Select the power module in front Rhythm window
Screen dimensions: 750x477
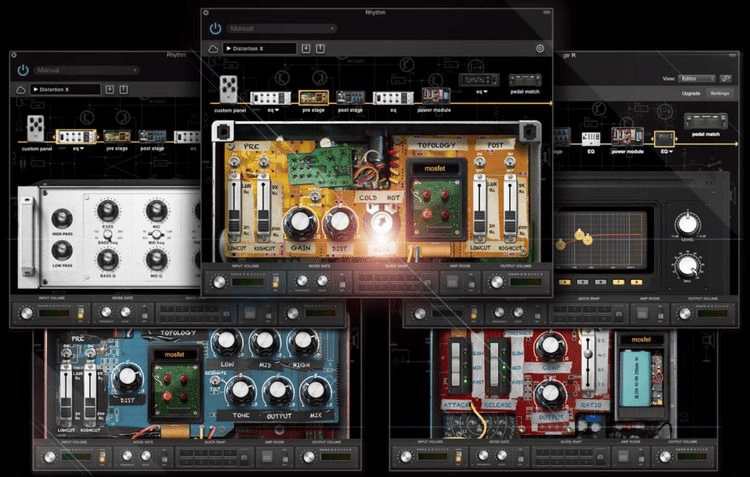point(435,96)
